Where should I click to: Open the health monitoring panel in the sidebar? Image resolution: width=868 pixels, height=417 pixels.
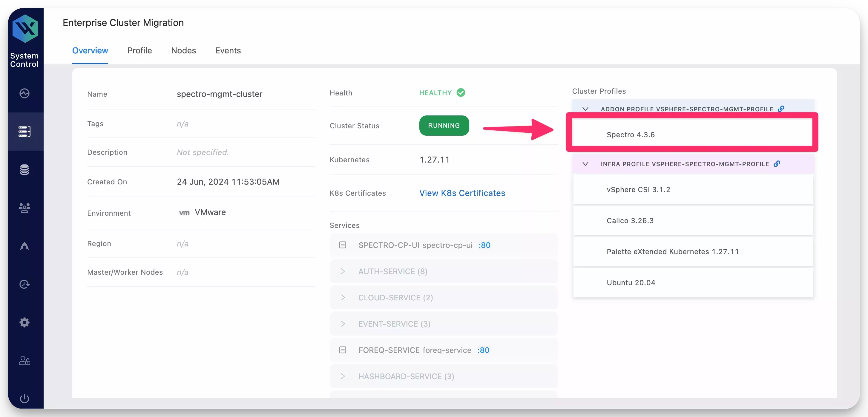tap(24, 94)
